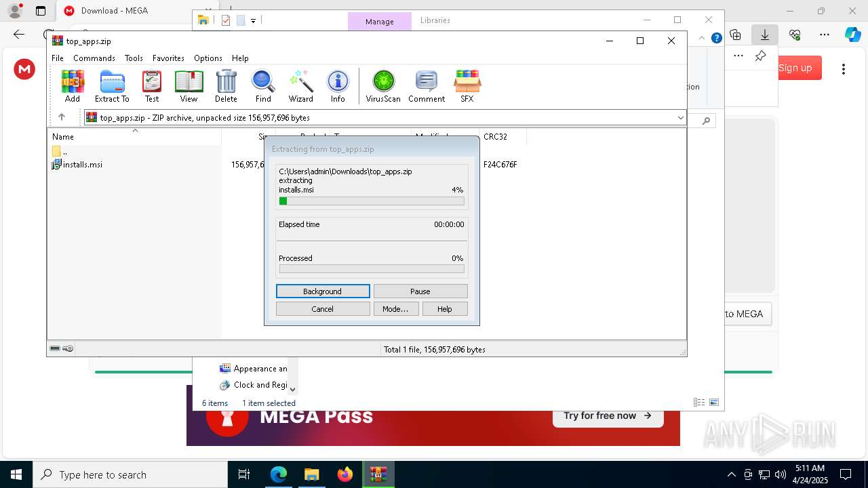The image size is (868, 488).
Task: Run the VirusScan icon
Action: point(383,86)
